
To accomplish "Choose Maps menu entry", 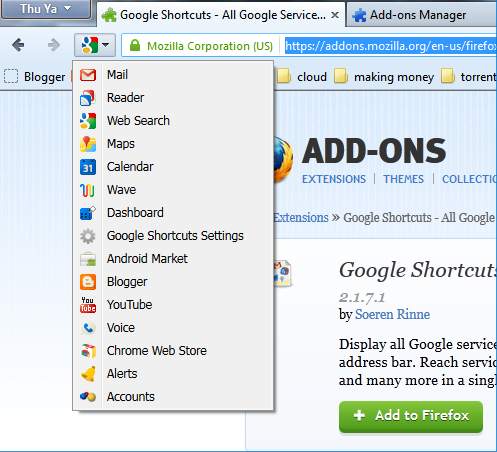I will tap(173, 144).
